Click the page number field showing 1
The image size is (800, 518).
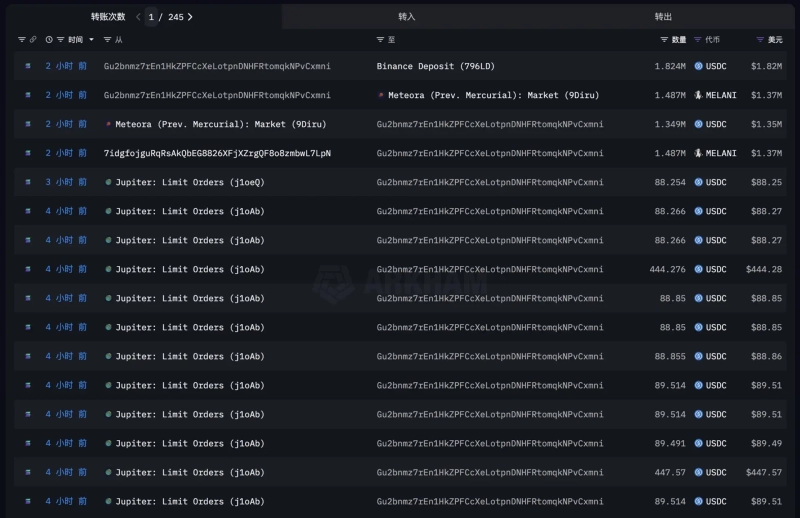(151, 17)
